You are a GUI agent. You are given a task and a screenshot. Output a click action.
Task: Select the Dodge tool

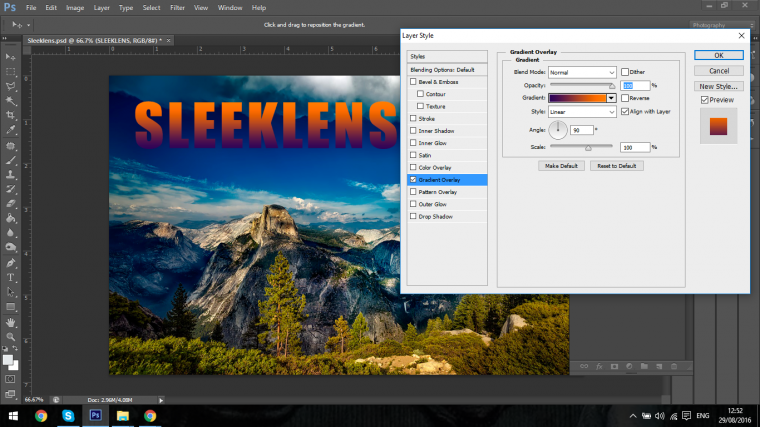(10, 247)
